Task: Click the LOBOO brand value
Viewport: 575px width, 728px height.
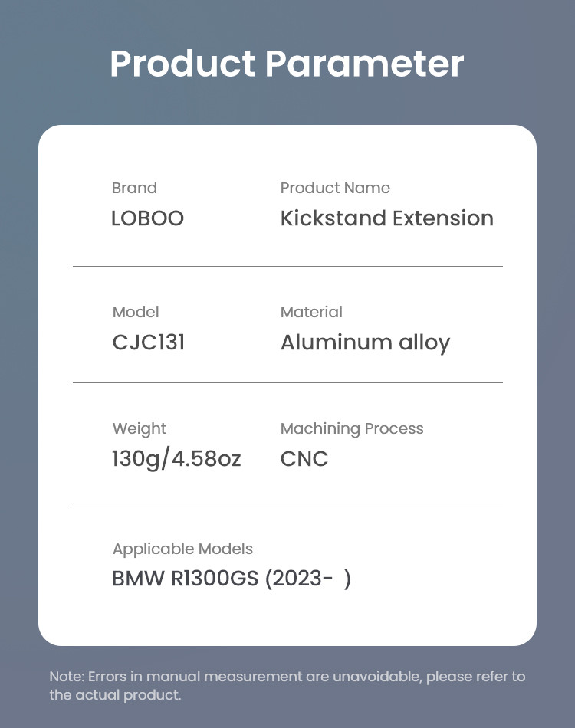Action: [x=147, y=218]
